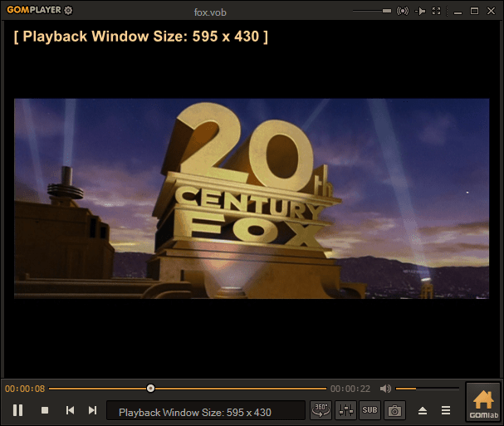Adjust the transparency slider in title bar
504x426 pixels.
(x=372, y=11)
